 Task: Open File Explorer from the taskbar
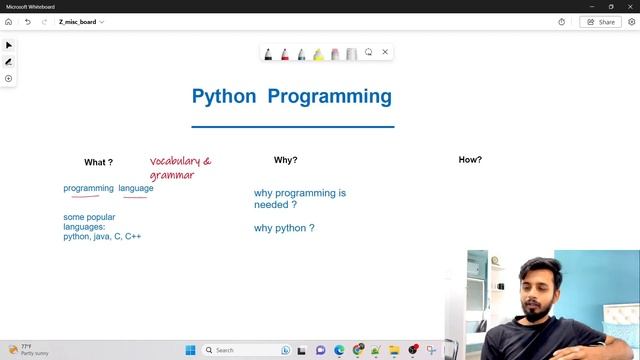(394, 350)
